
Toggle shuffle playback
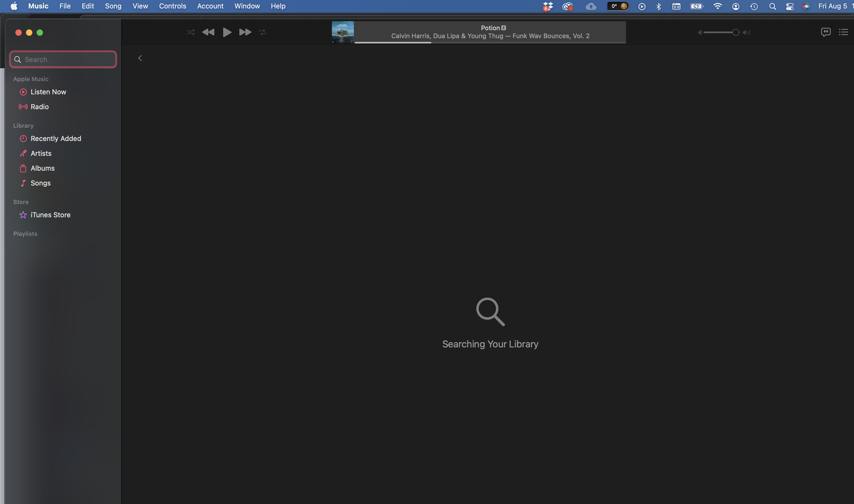(191, 32)
